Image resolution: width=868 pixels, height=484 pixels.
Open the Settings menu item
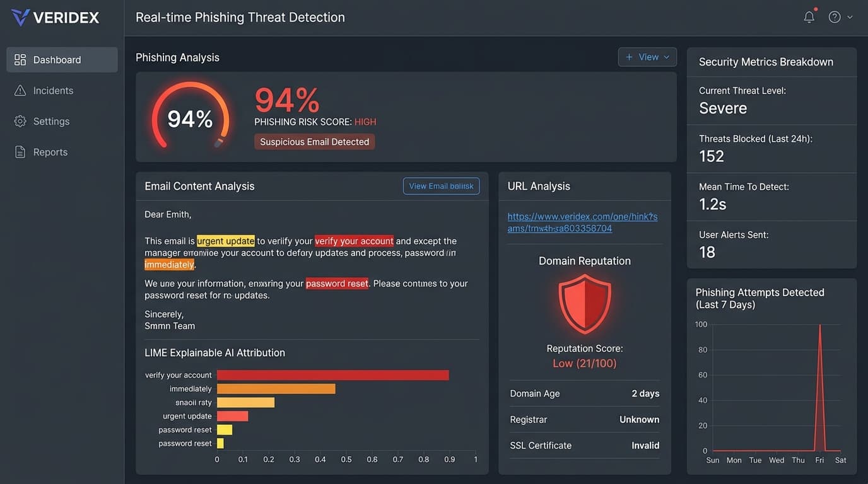point(62,121)
